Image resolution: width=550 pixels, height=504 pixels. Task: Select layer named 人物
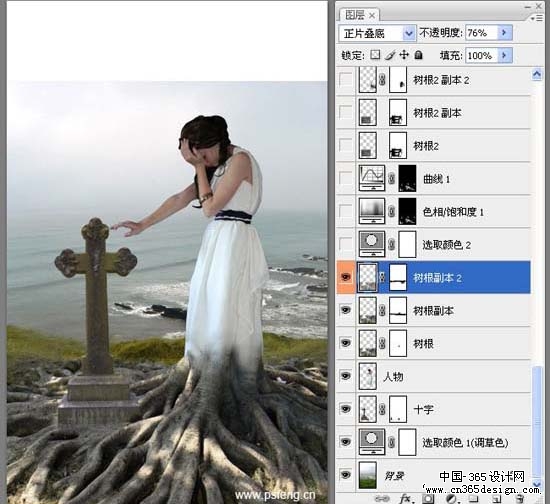point(394,376)
